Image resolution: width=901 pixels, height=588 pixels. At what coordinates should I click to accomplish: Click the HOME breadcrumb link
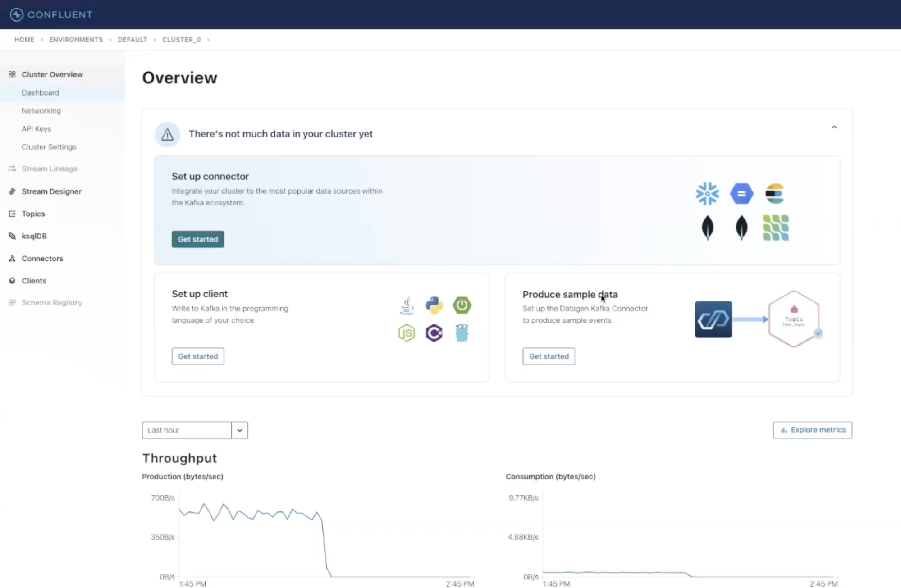[x=24, y=40]
